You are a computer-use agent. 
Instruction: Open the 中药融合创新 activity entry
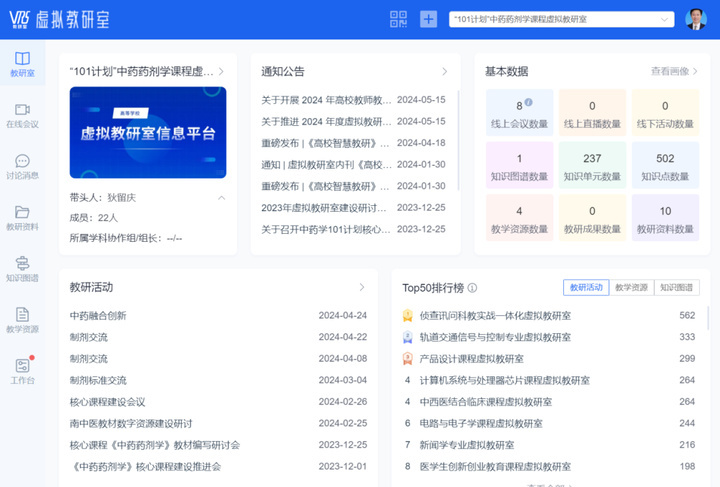98,315
